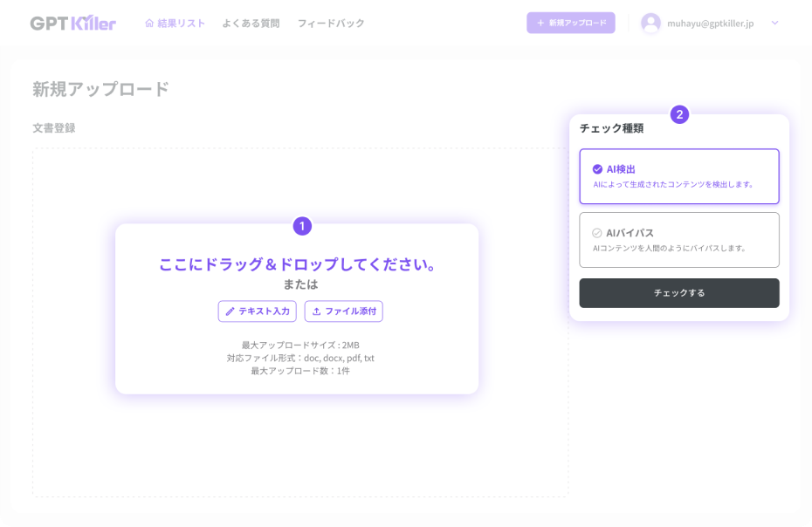Image resolution: width=812 pixels, height=527 pixels.
Task: Click the AIコンテンツを人間のようにバイパスします description
Action: pos(670,249)
